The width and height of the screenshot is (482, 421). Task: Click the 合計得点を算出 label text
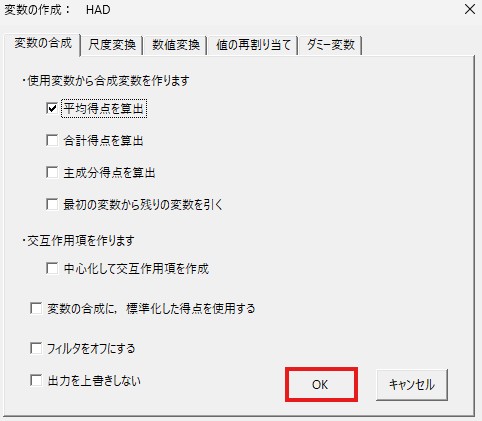tap(103, 141)
